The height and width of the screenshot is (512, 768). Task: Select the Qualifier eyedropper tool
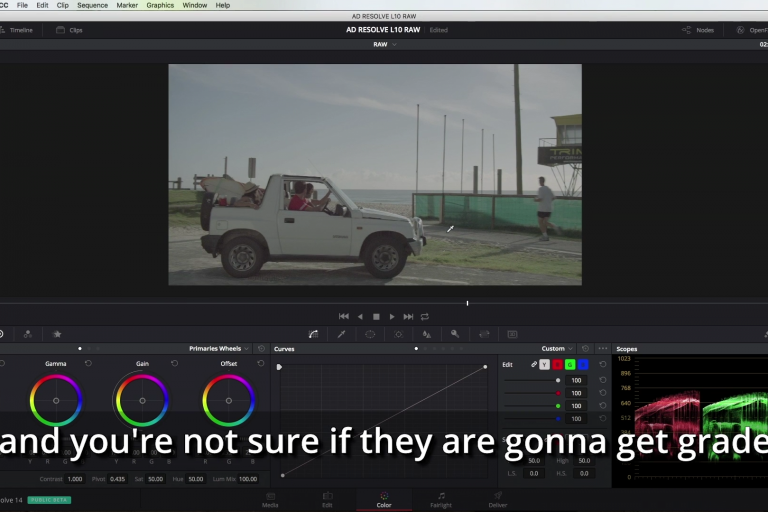point(341,334)
